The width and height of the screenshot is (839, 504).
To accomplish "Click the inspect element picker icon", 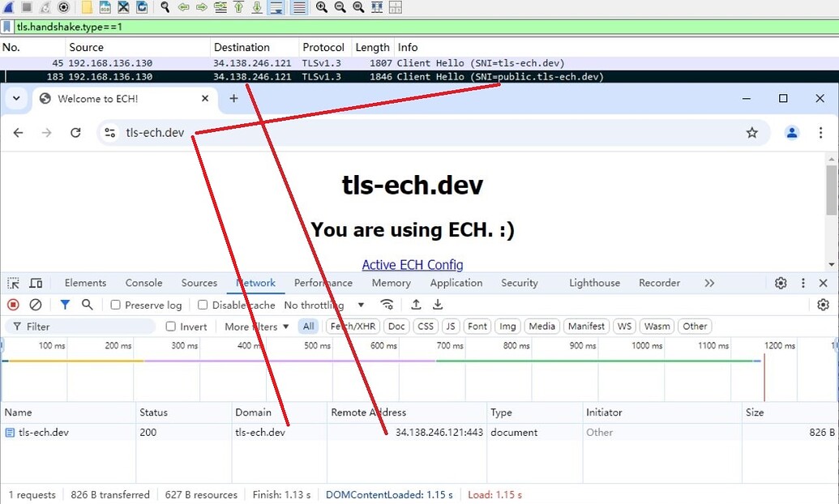I will click(x=14, y=283).
